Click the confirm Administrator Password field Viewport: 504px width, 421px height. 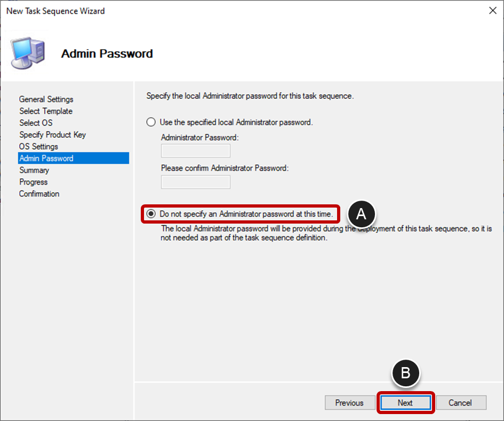pos(195,182)
